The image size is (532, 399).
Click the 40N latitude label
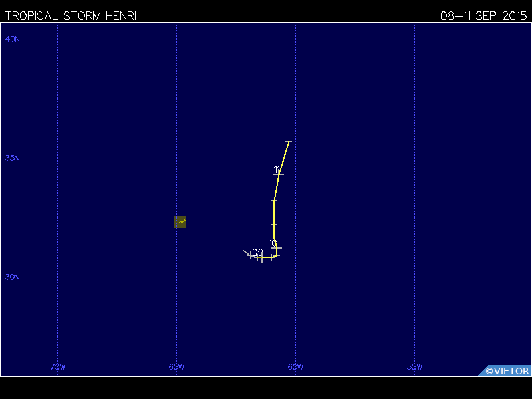point(12,39)
